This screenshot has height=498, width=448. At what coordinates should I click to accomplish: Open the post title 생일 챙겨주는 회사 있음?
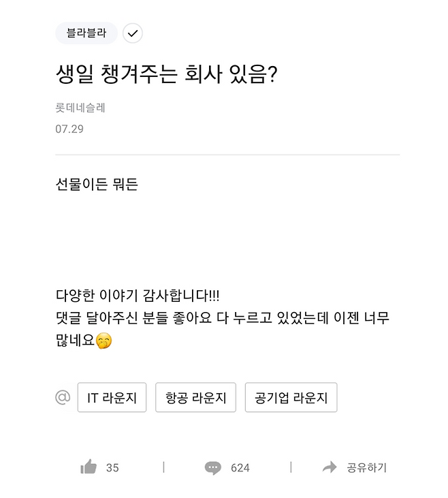tap(166, 74)
